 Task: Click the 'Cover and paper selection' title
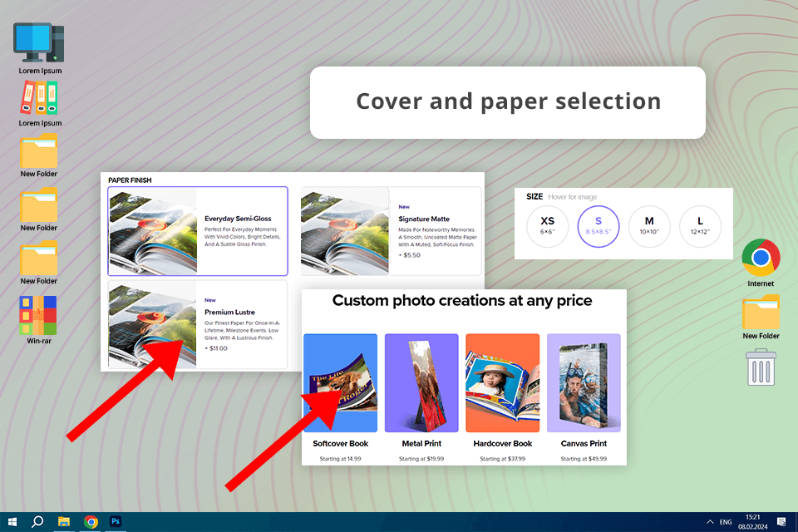[x=509, y=101]
